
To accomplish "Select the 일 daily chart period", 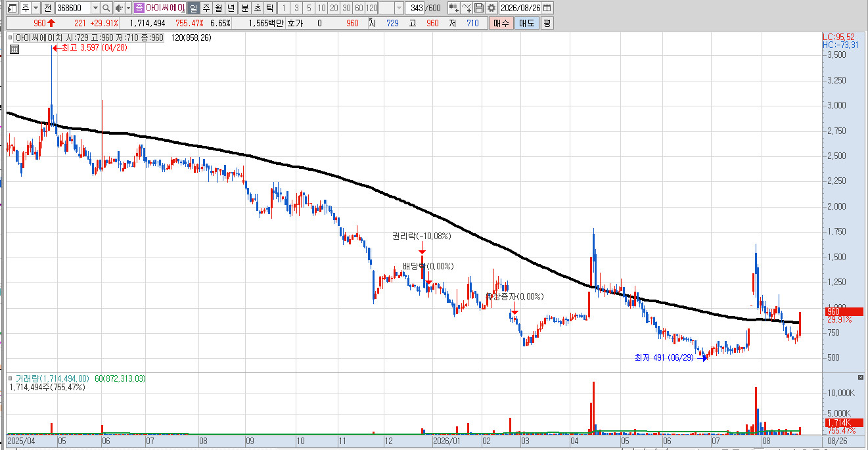I will coord(193,8).
